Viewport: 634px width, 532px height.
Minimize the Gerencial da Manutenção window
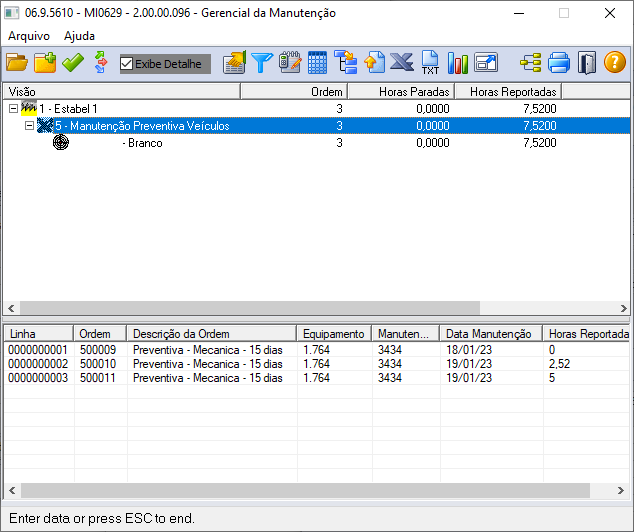click(519, 13)
